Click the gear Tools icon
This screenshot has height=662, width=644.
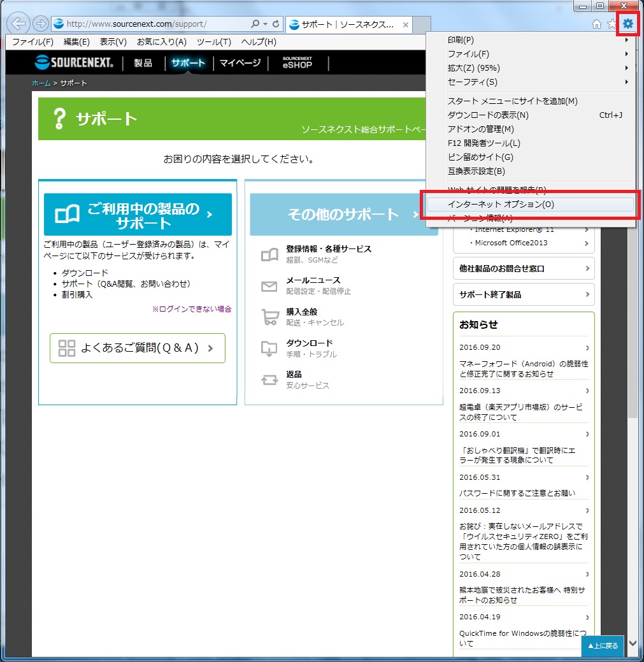[628, 24]
